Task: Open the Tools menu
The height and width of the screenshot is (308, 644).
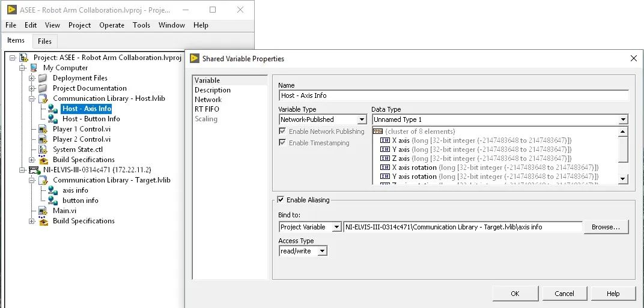Action: point(141,25)
